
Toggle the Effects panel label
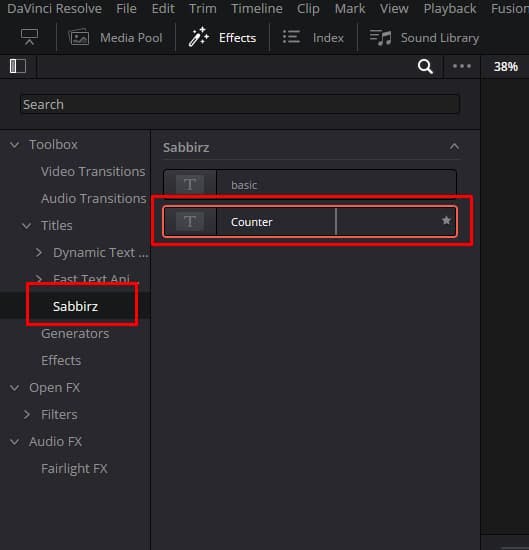(237, 38)
